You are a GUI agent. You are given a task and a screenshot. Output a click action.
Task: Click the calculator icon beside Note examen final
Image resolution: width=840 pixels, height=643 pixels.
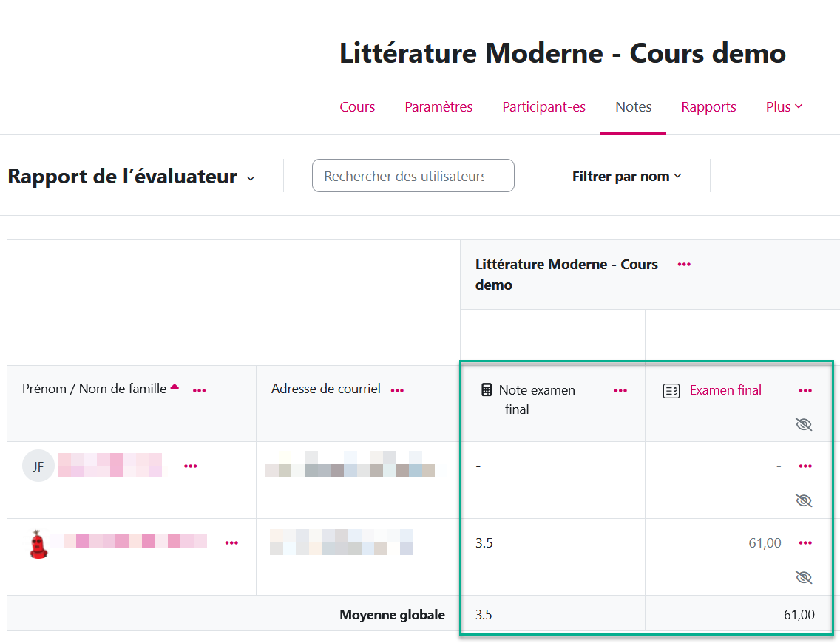487,389
